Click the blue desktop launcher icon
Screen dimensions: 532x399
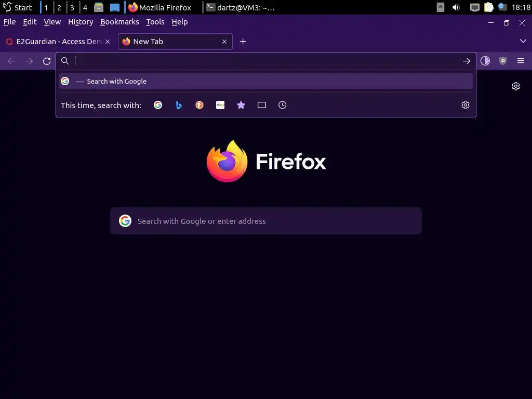pos(115,7)
